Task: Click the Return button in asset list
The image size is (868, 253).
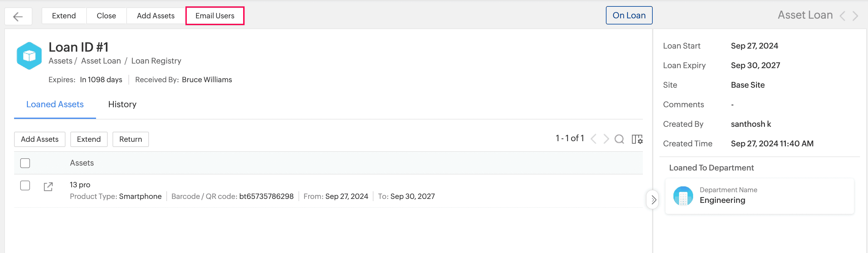Action: (x=130, y=139)
